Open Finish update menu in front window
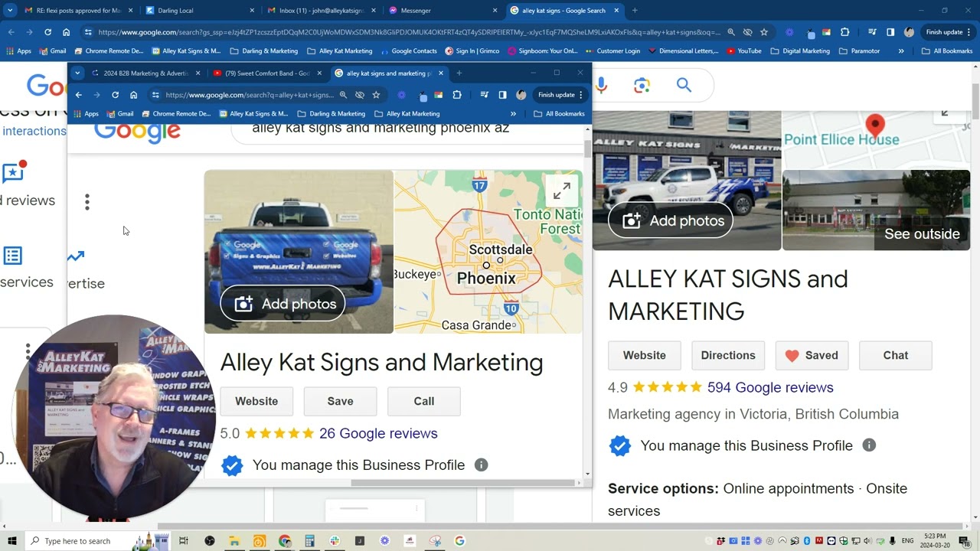This screenshot has width=980, height=551. point(561,95)
